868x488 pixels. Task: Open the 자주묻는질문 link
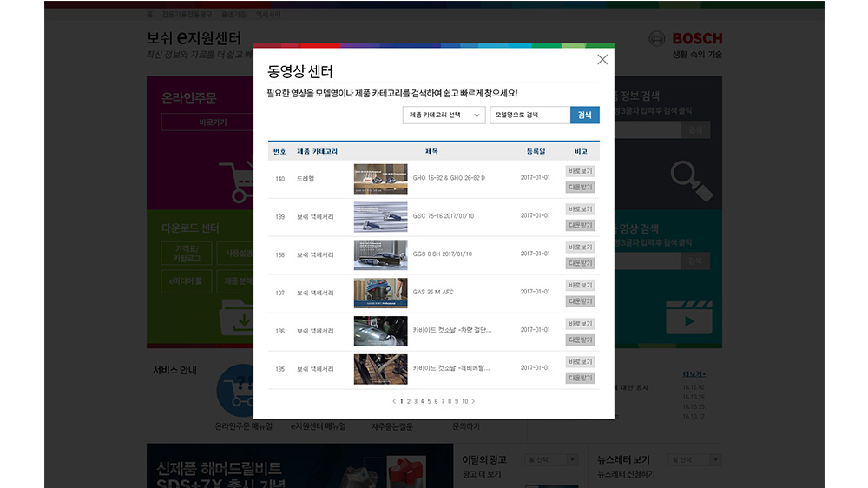click(392, 426)
